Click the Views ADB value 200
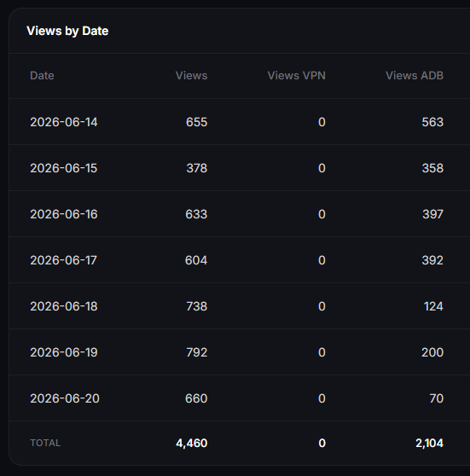The image size is (470, 476). (x=432, y=352)
